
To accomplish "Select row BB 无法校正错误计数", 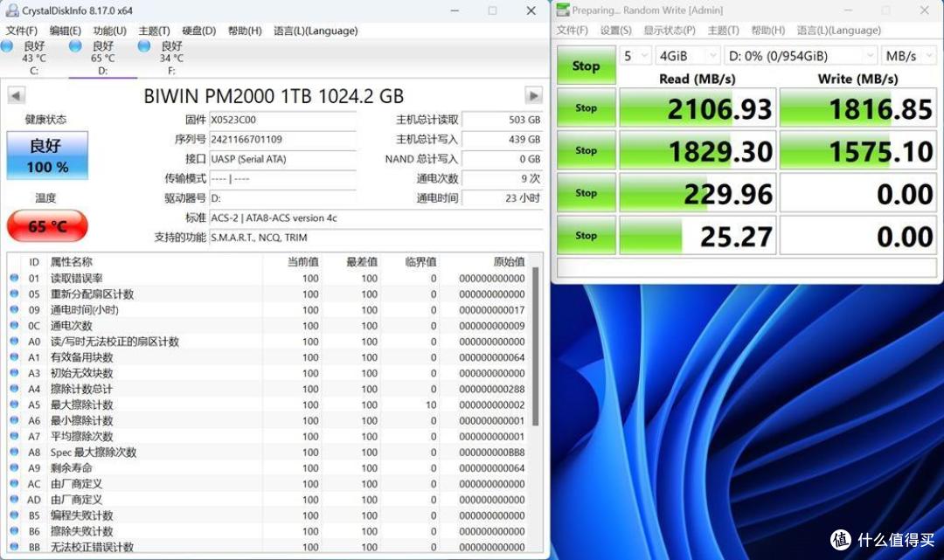I will [x=269, y=547].
